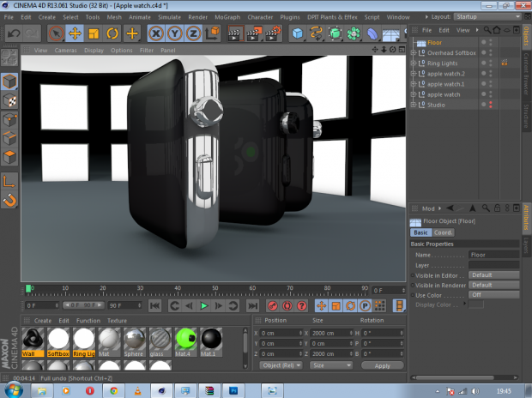Click Apply in coordinates manager

coord(383,365)
